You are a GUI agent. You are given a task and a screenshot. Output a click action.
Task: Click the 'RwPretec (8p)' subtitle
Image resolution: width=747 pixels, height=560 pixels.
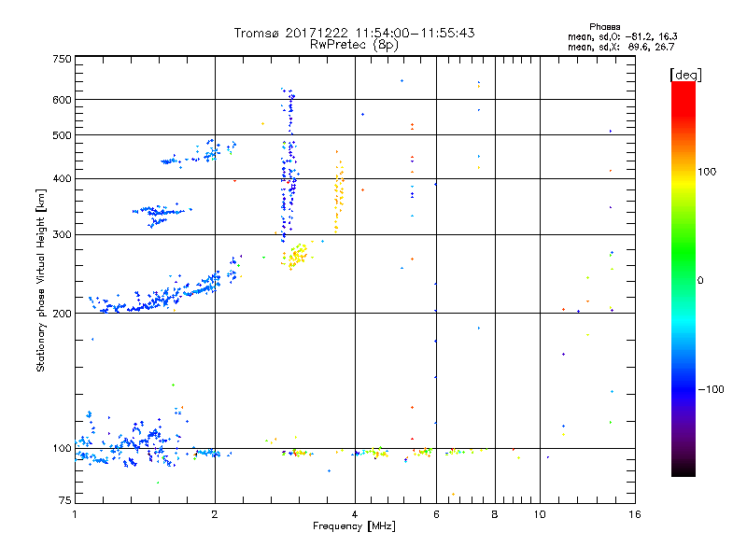click(x=354, y=45)
